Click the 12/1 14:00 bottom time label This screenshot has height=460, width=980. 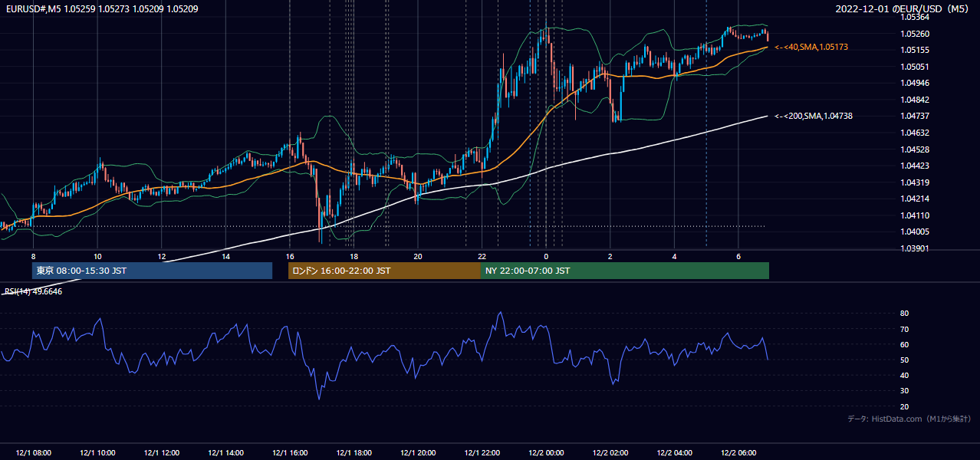coord(225,453)
